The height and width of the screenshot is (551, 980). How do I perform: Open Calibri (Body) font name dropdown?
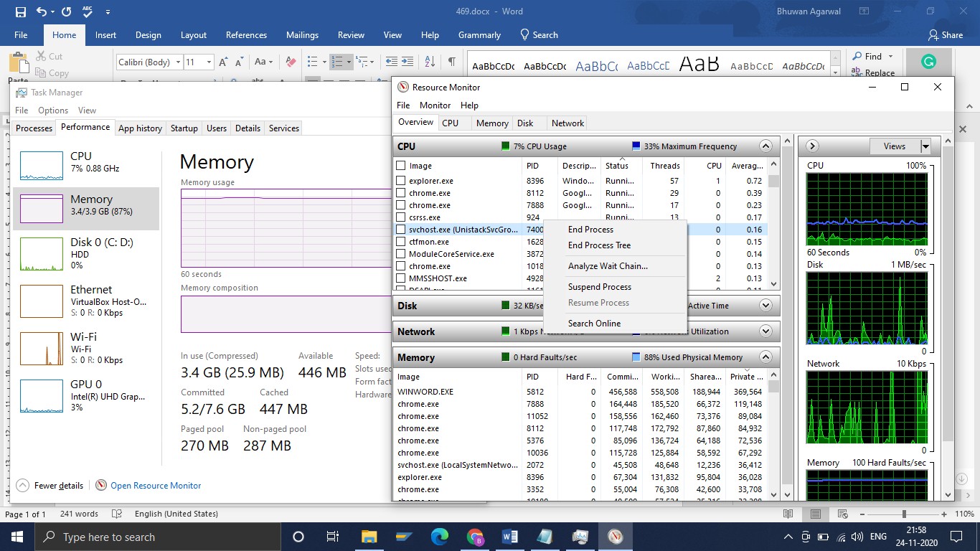(x=177, y=62)
